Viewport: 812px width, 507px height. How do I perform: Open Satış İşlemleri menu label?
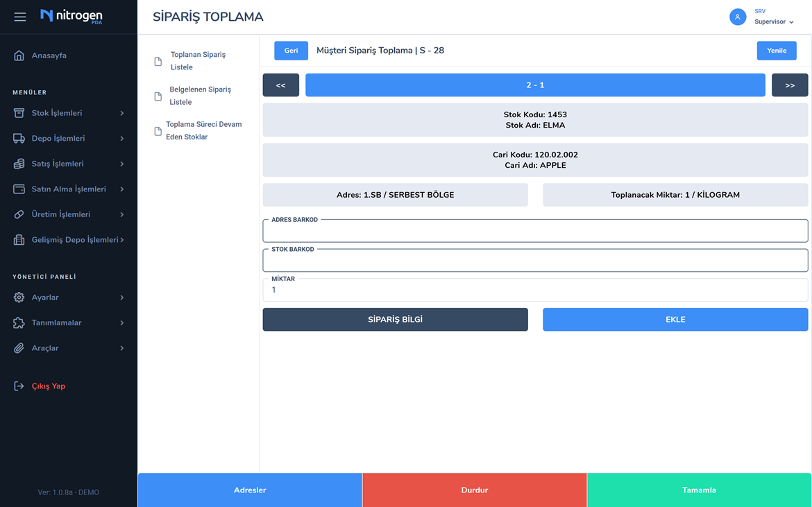coord(58,164)
